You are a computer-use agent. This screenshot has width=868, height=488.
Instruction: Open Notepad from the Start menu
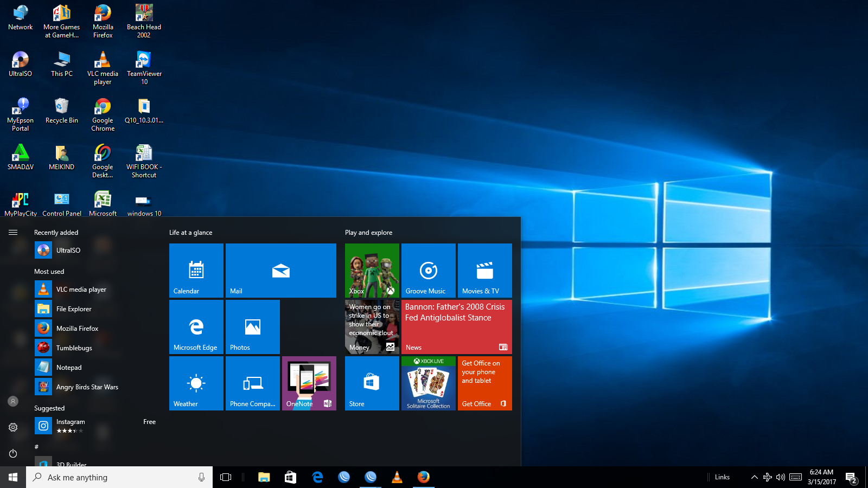(x=95, y=368)
